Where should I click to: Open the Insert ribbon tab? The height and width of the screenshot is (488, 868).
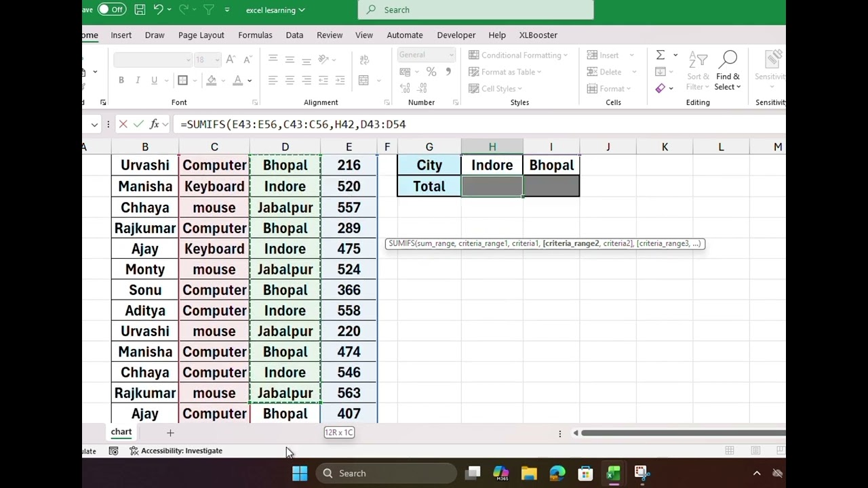[x=121, y=35]
